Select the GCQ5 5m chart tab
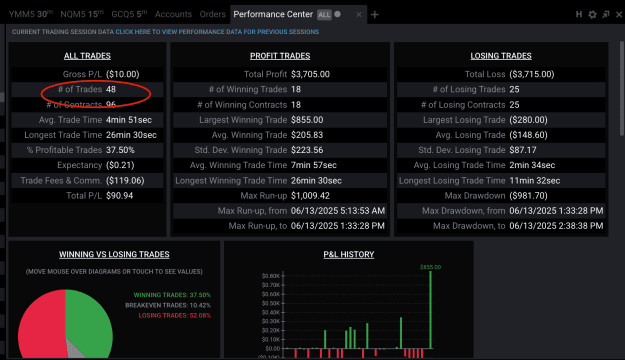This screenshot has width=625, height=360. coord(129,14)
